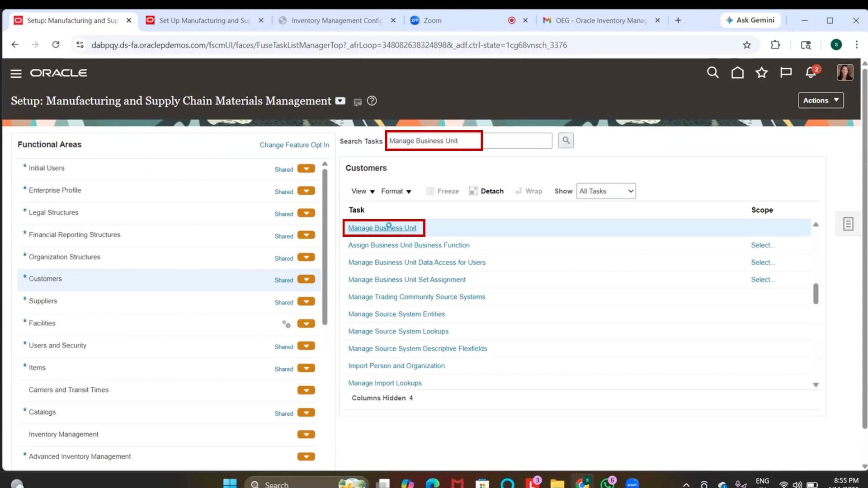Open Manage Business Unit Data Access for Users

coord(416,262)
